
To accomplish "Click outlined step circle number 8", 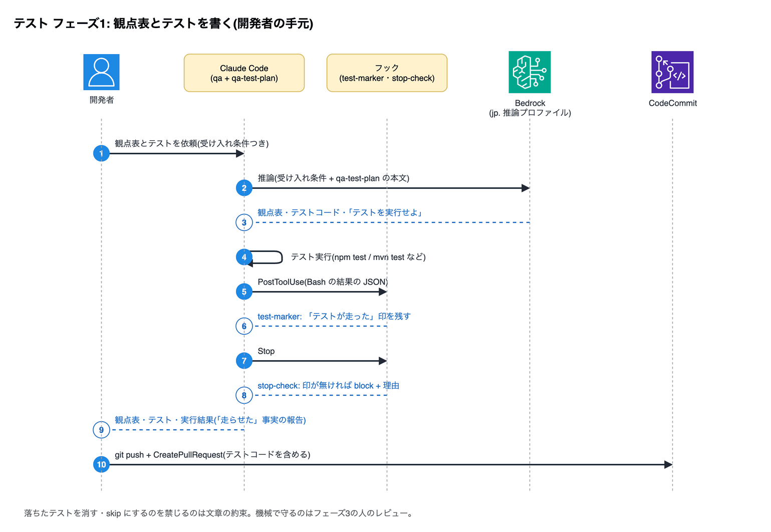I will 244,395.
